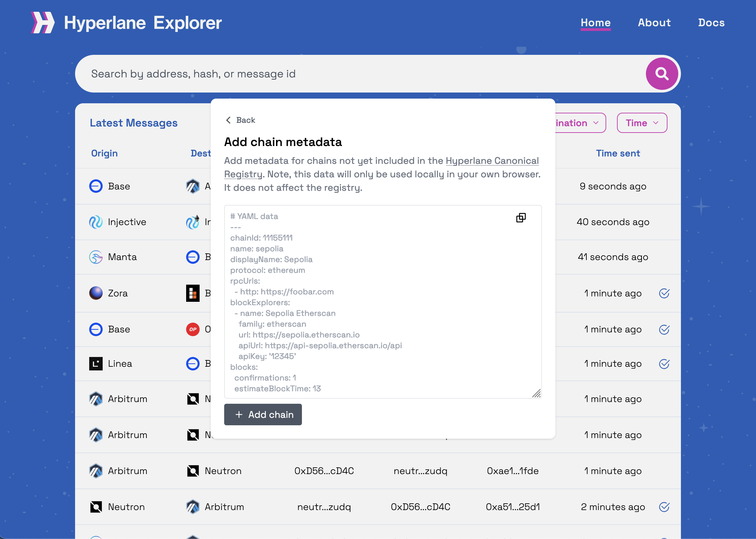Grab the textarea resize handle
Viewport: 756px width, 539px height.
point(537,393)
